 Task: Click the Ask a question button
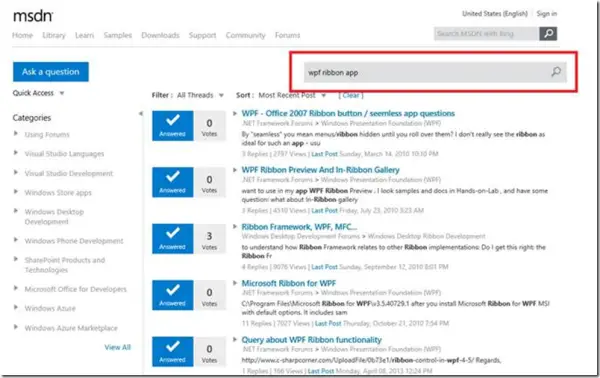pos(51,72)
